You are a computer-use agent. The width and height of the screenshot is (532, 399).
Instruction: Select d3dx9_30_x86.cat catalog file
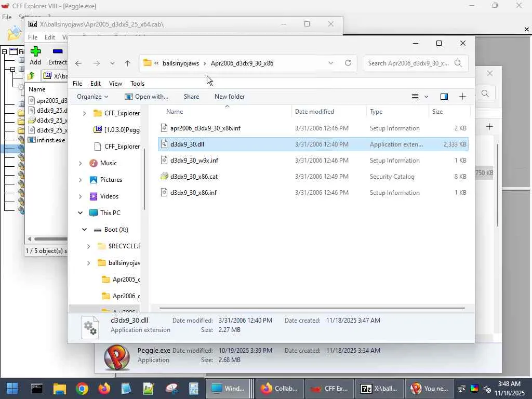pos(313,177)
